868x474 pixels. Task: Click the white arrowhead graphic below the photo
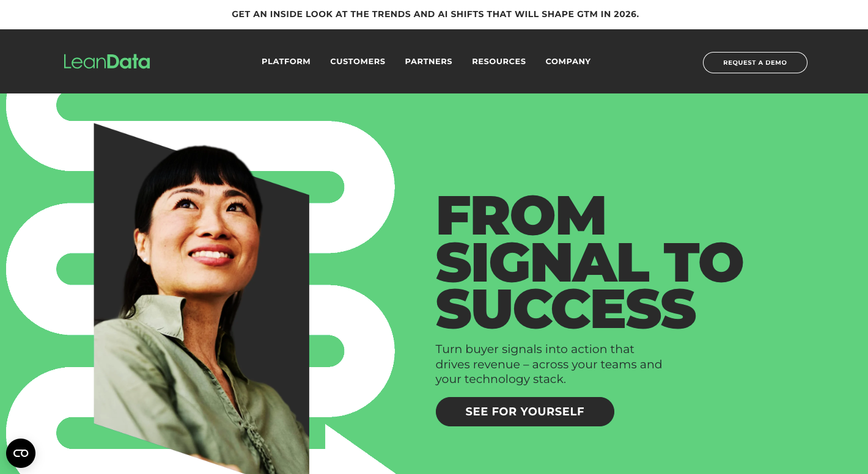point(358,450)
